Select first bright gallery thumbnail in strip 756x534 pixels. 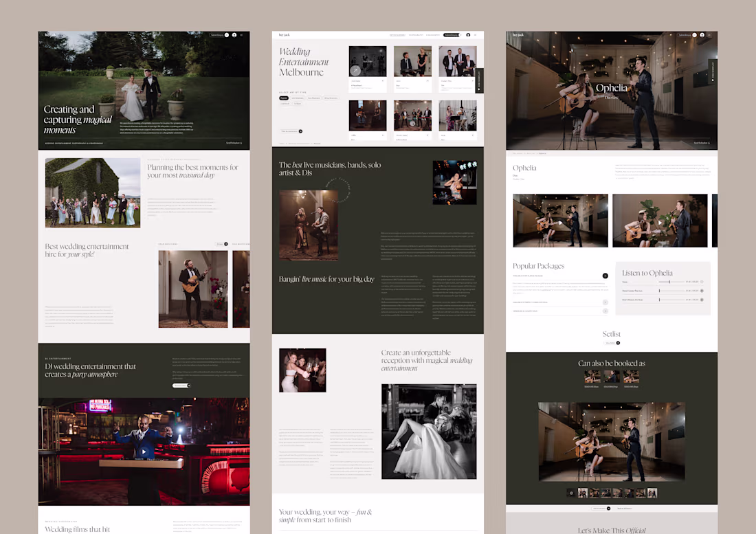coord(582,493)
